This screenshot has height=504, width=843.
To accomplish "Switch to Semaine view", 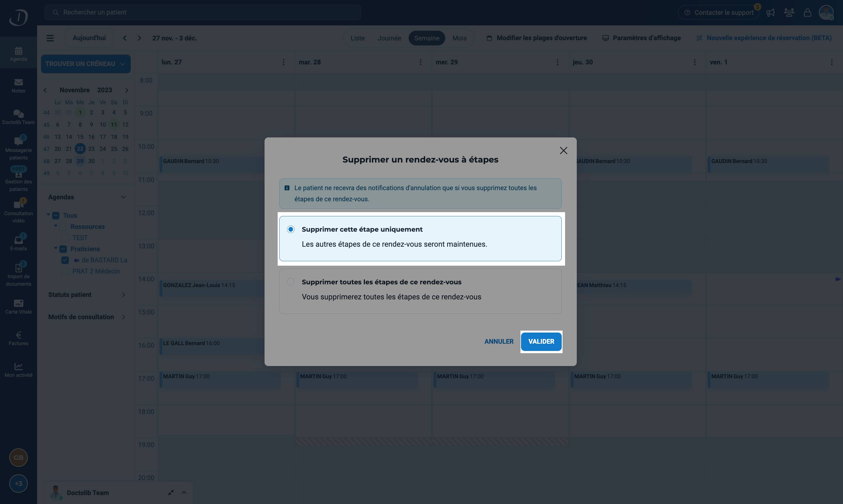I will point(427,38).
